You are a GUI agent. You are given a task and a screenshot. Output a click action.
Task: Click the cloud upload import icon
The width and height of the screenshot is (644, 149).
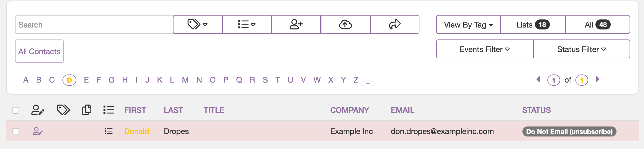click(x=346, y=24)
